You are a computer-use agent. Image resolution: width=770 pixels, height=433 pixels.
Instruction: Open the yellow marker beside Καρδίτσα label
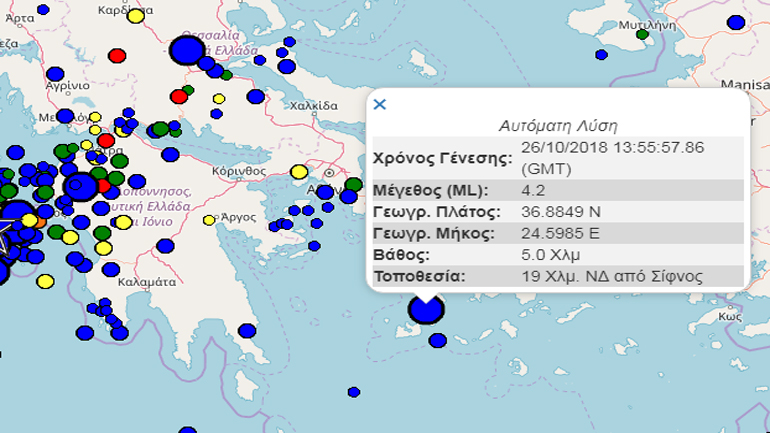pyautogui.click(x=136, y=16)
